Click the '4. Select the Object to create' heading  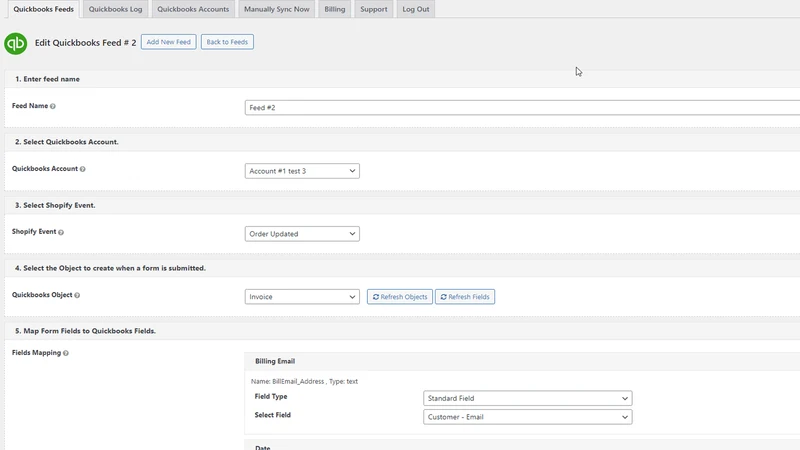coord(110,268)
